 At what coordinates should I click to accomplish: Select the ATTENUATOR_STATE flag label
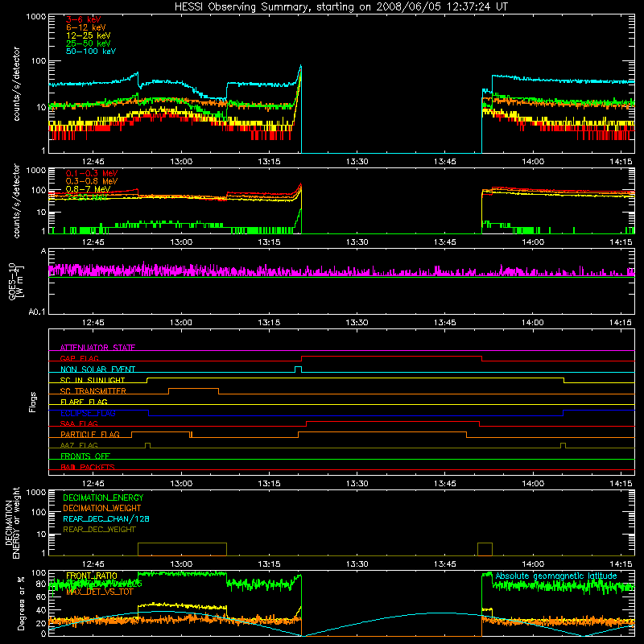tap(97, 348)
